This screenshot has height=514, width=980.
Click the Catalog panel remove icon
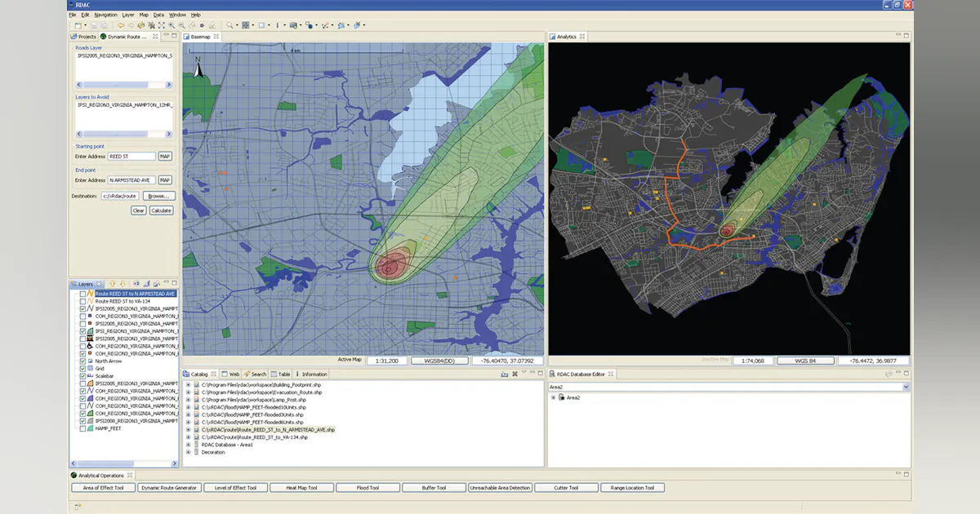click(x=514, y=374)
